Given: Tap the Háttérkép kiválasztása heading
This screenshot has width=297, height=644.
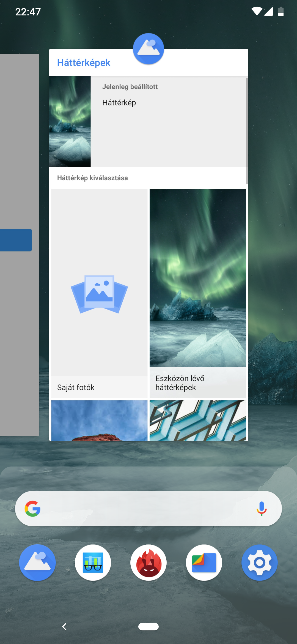Looking at the screenshot, I should 92,178.
